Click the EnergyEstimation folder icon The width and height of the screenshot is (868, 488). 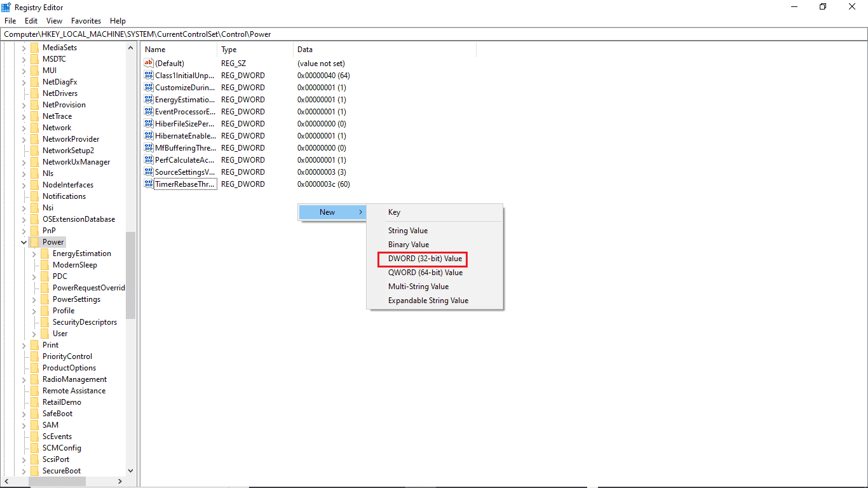[44, 254]
